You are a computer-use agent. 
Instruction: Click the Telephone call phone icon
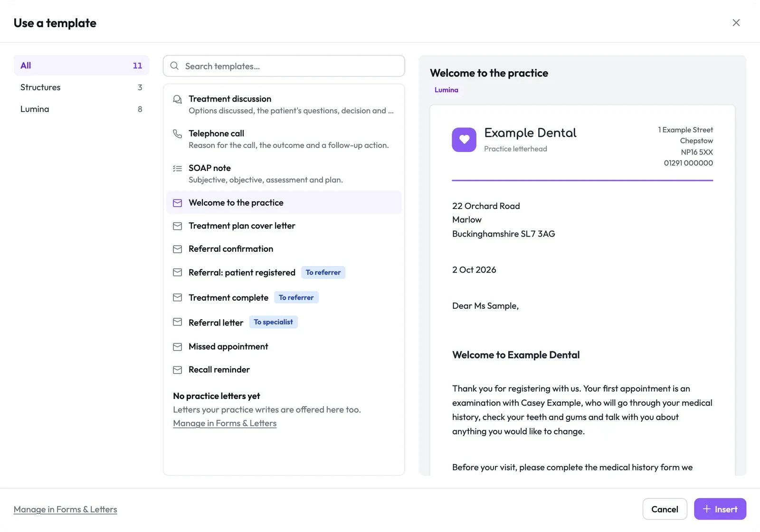click(x=177, y=134)
